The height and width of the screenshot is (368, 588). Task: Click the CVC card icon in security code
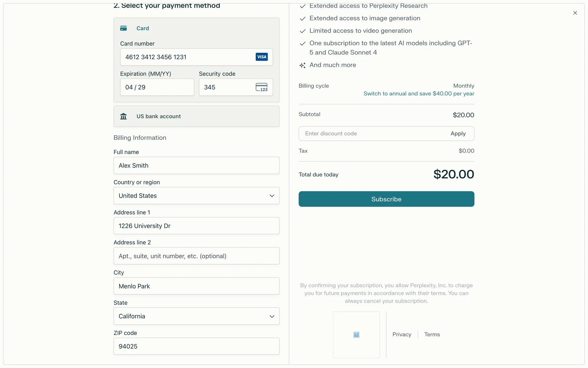click(262, 87)
